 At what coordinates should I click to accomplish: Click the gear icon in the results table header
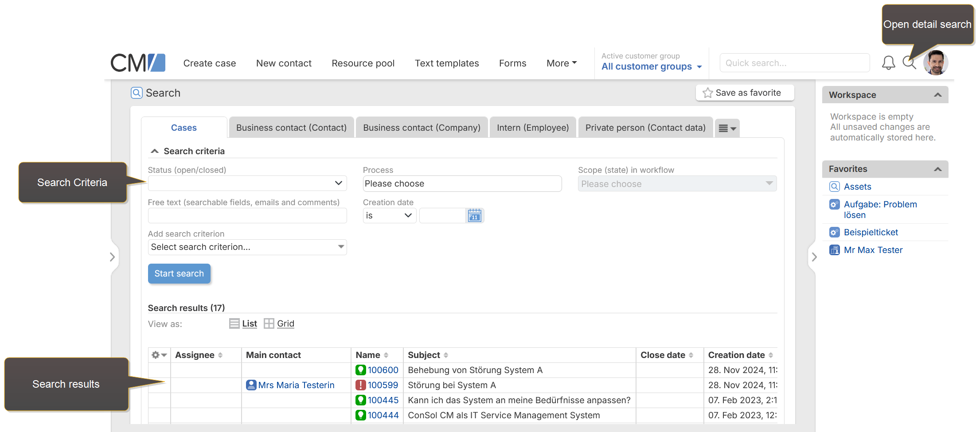point(156,354)
